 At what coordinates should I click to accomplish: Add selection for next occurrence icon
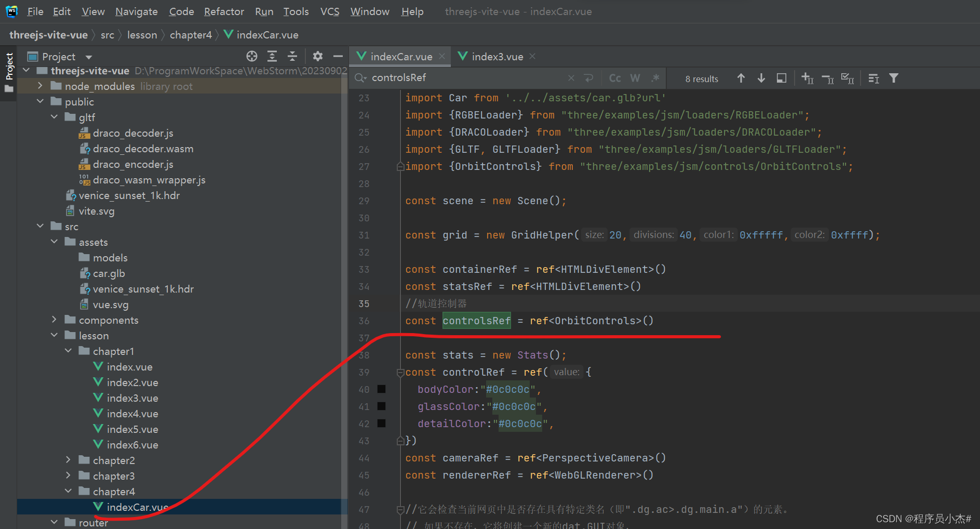pyautogui.click(x=808, y=78)
